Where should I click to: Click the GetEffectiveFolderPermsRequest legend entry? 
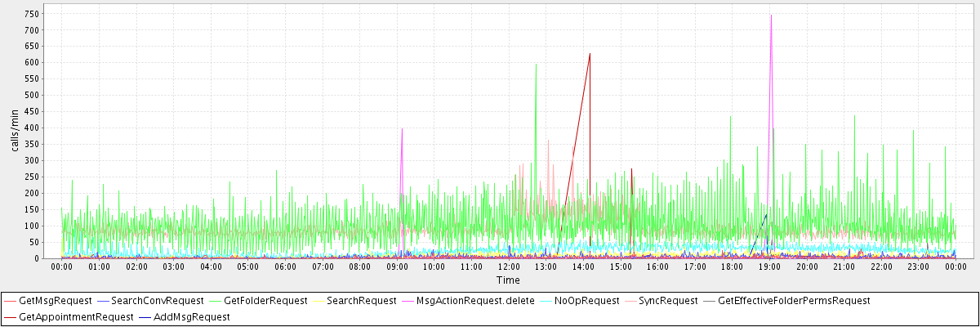pos(794,301)
